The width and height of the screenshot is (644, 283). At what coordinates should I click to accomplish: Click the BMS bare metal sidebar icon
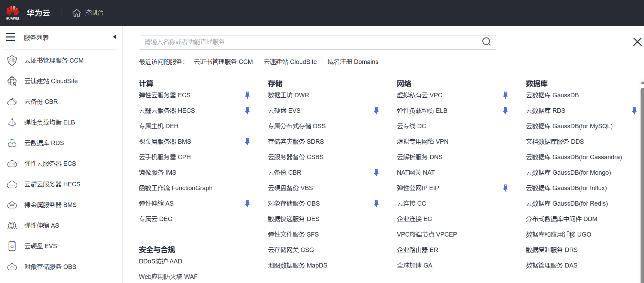click(x=12, y=205)
